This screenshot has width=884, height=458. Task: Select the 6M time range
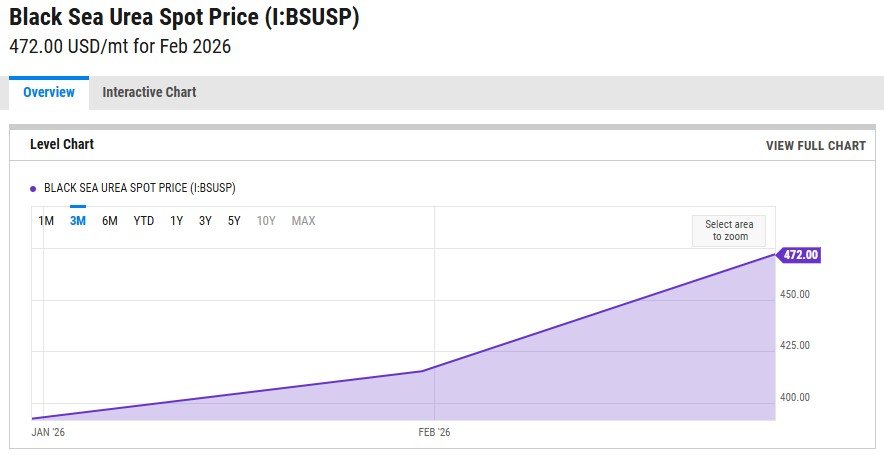(110, 221)
